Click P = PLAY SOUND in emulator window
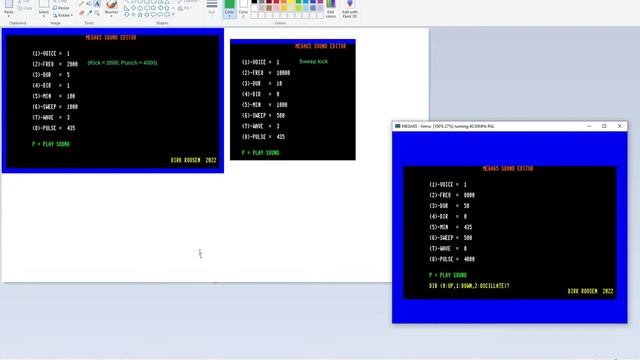 pos(448,275)
